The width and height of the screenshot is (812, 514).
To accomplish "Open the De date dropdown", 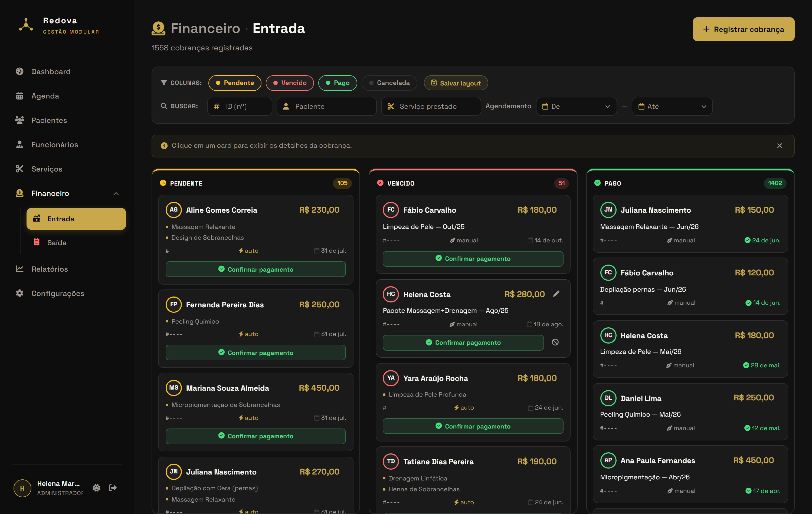I will (x=576, y=107).
